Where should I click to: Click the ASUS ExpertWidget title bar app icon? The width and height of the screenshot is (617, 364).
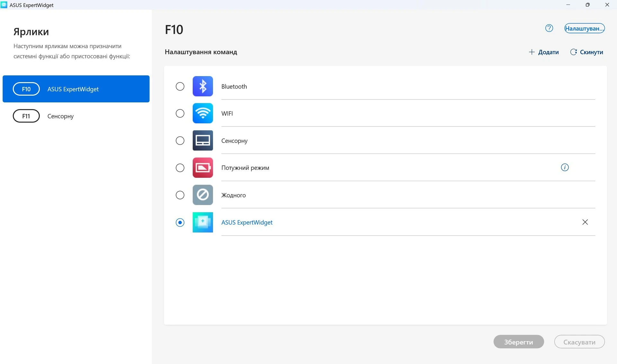point(4,5)
